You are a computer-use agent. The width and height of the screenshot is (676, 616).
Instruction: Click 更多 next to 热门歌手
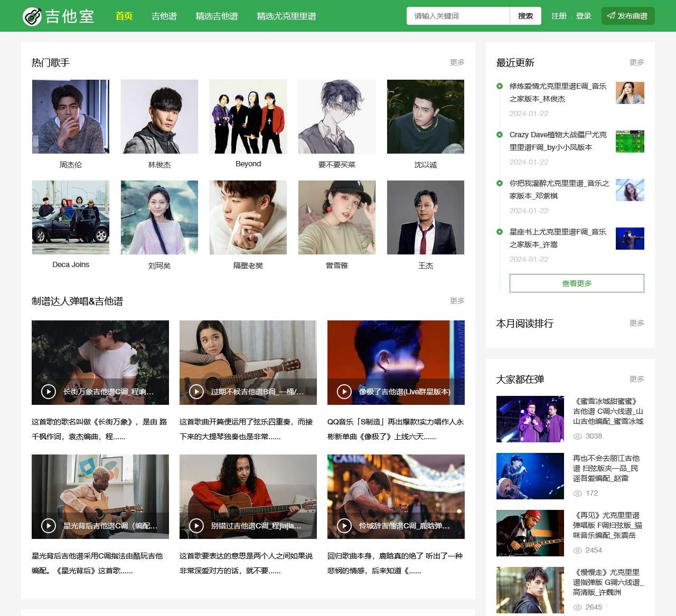(x=457, y=62)
